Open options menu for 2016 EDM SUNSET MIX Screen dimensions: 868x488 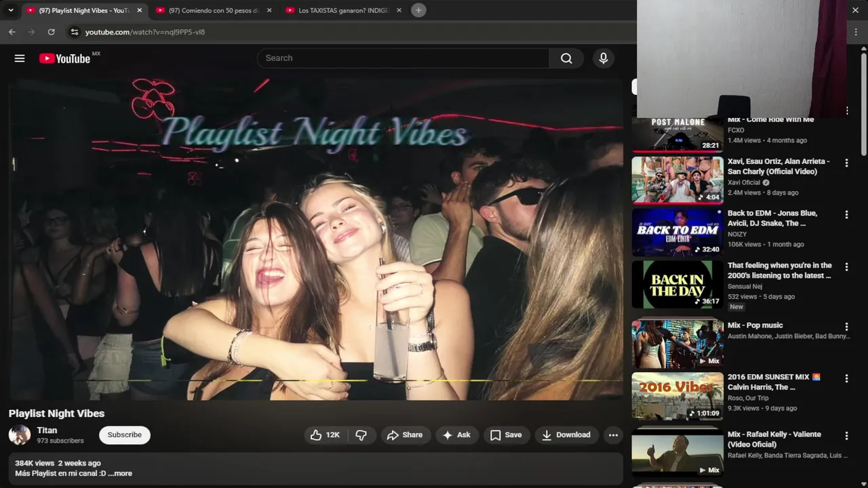[x=846, y=379]
